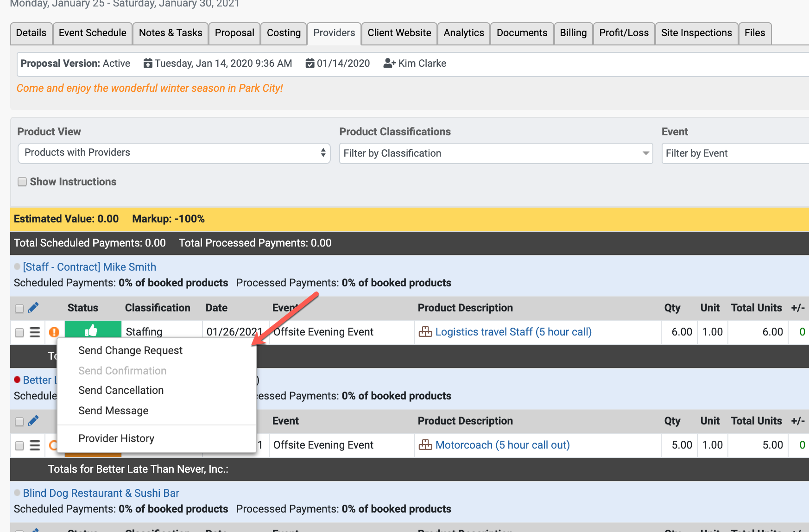Screen dimensions: 809x532
Task: Open the [Staff - Contract] Mike Smith provider link
Action: pos(89,267)
